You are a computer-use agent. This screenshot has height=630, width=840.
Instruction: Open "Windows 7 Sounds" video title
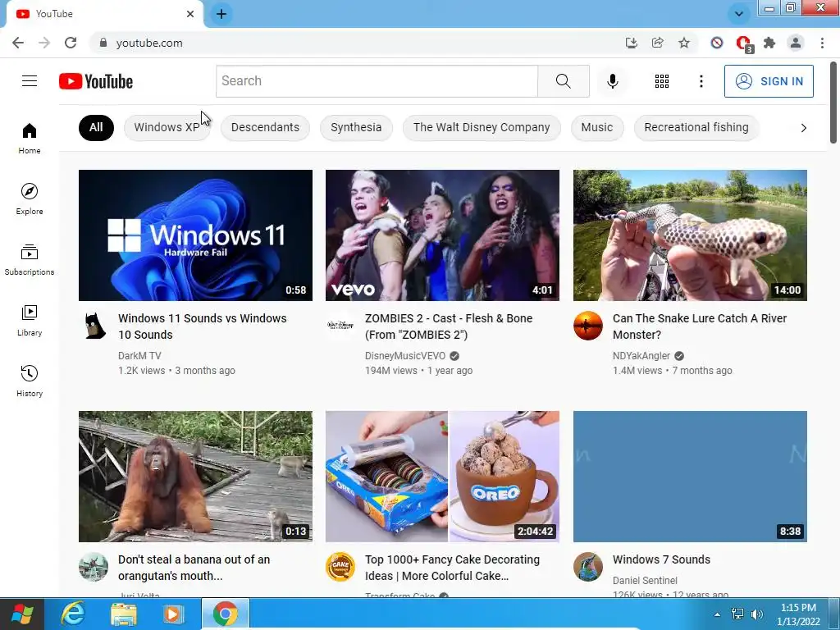point(662,559)
